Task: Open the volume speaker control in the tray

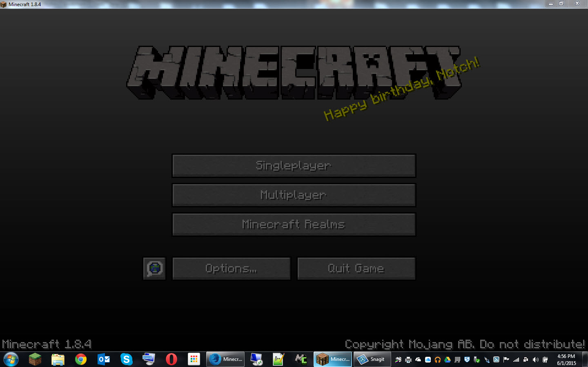Action: point(536,360)
